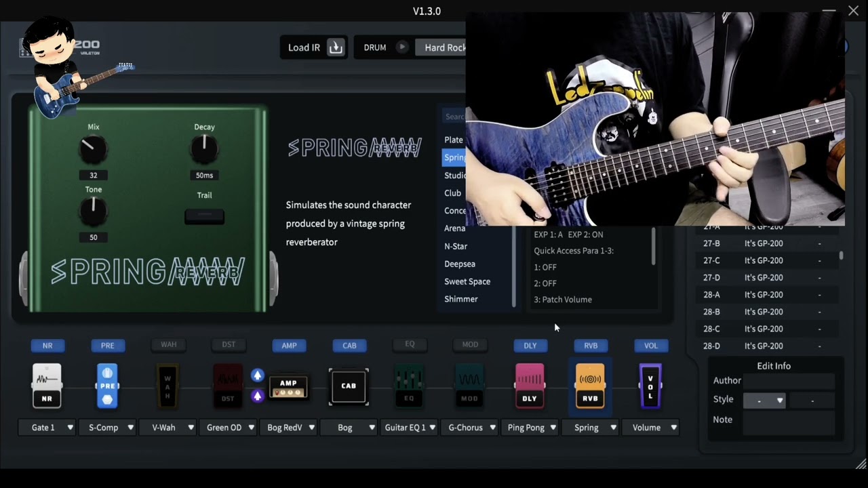This screenshot has height=488, width=868.
Task: Click the Load IR button
Action: (x=314, y=47)
